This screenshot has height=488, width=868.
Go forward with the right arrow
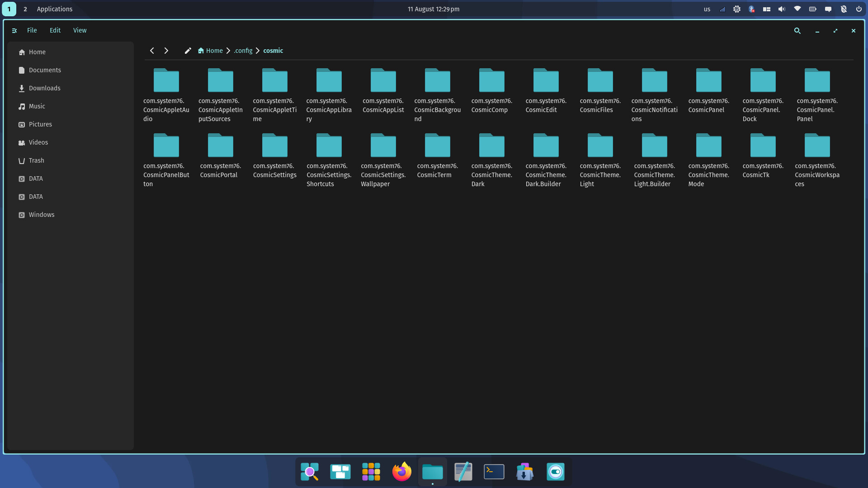click(x=166, y=51)
